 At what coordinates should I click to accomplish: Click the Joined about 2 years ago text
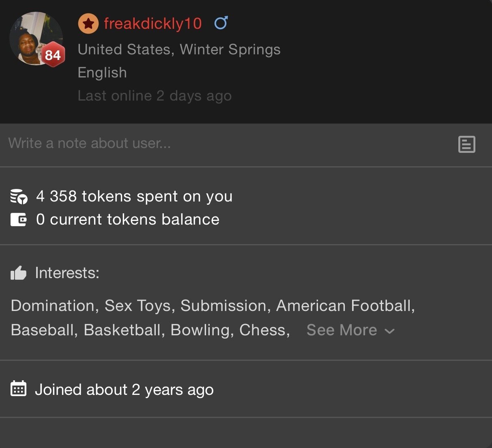pos(124,390)
